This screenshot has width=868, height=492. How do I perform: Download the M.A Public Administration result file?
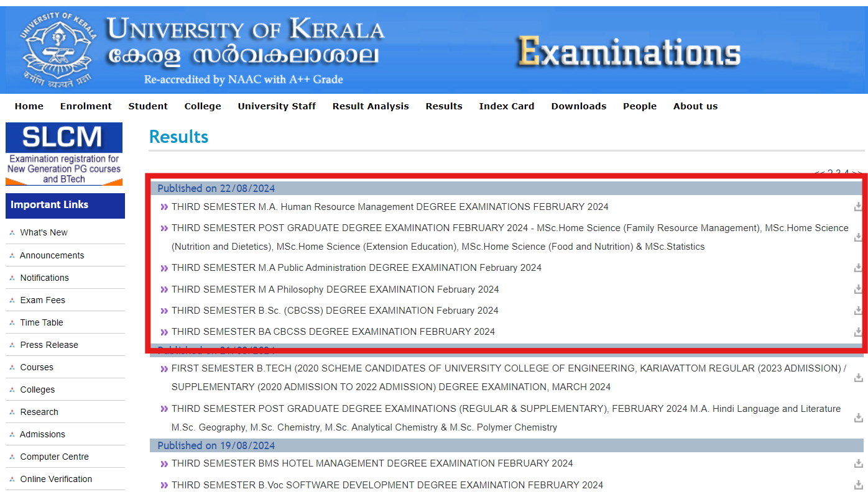858,268
